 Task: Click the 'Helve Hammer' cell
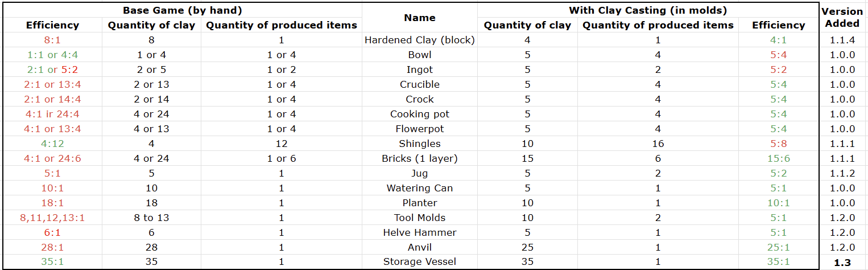tap(419, 232)
